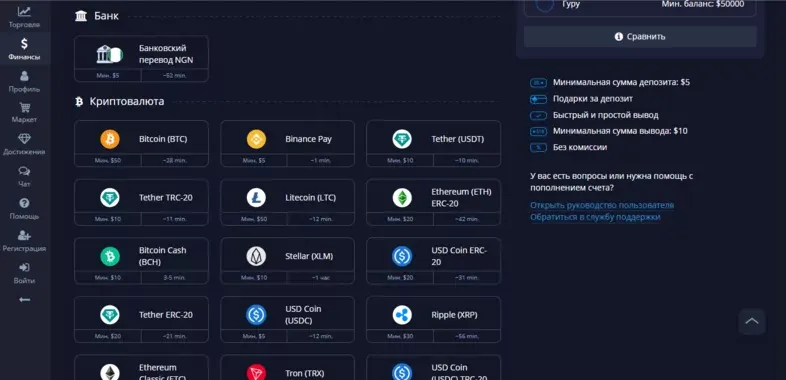
Task: Select the Litecoin (LTC) label
Action: 311,198
